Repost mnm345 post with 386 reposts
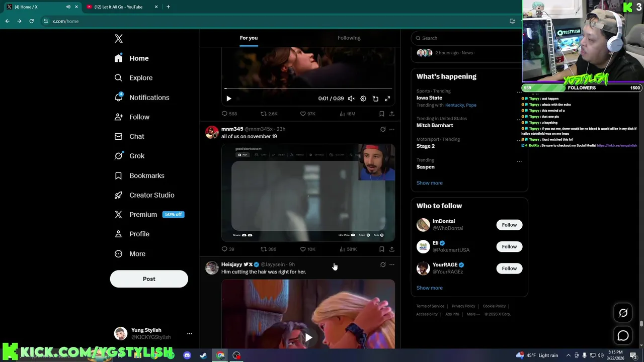644x362 pixels. pyautogui.click(x=268, y=249)
